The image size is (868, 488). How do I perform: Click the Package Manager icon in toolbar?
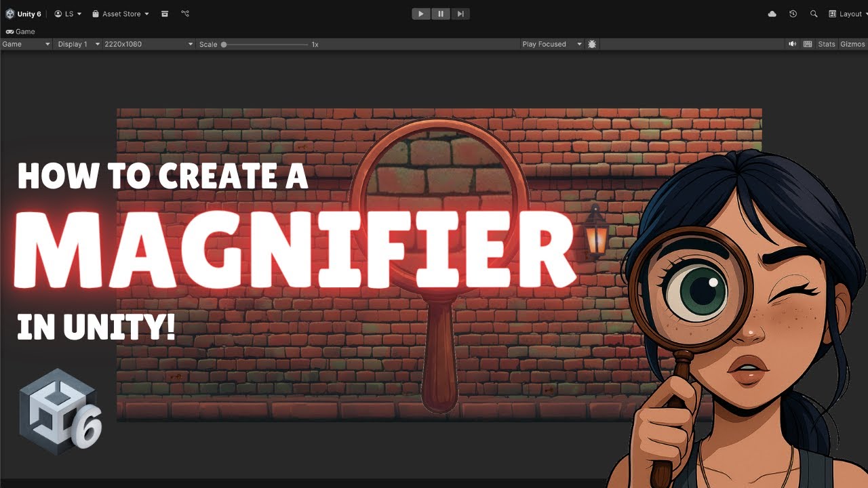point(164,14)
